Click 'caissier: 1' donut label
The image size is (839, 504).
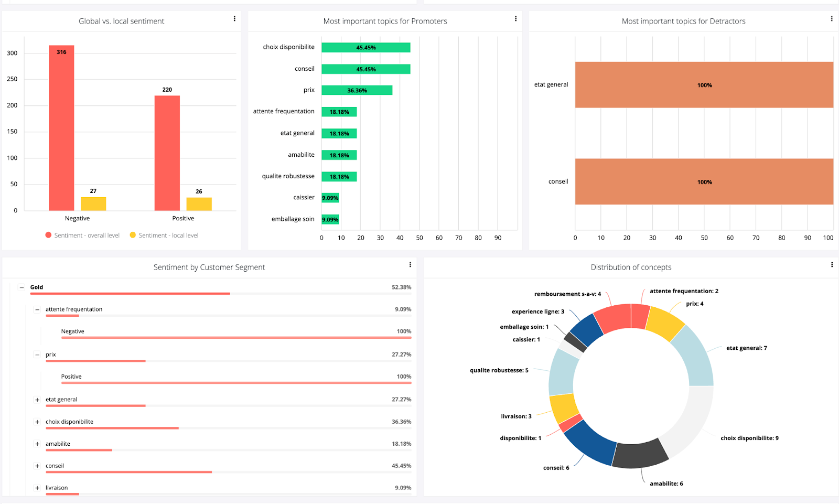(x=526, y=340)
